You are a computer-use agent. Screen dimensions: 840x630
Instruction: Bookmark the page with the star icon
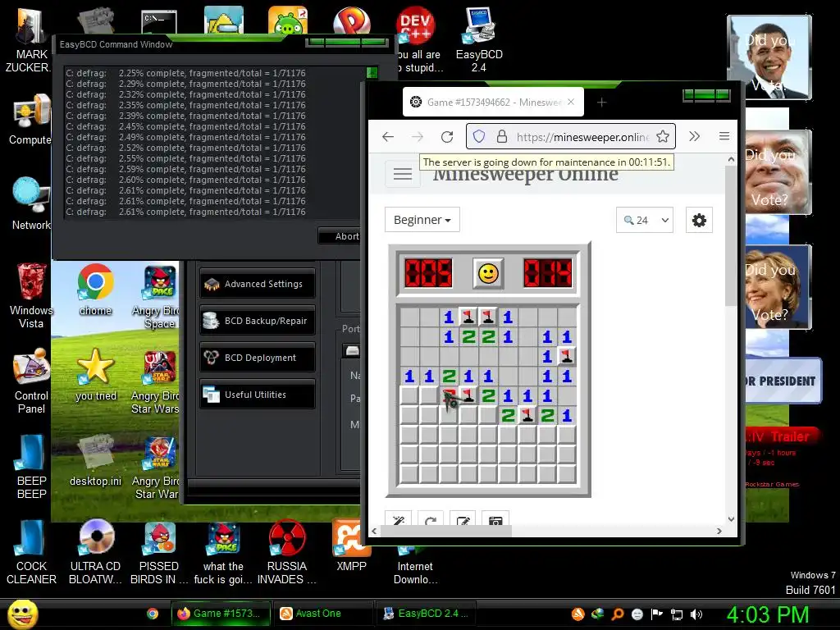click(x=663, y=137)
